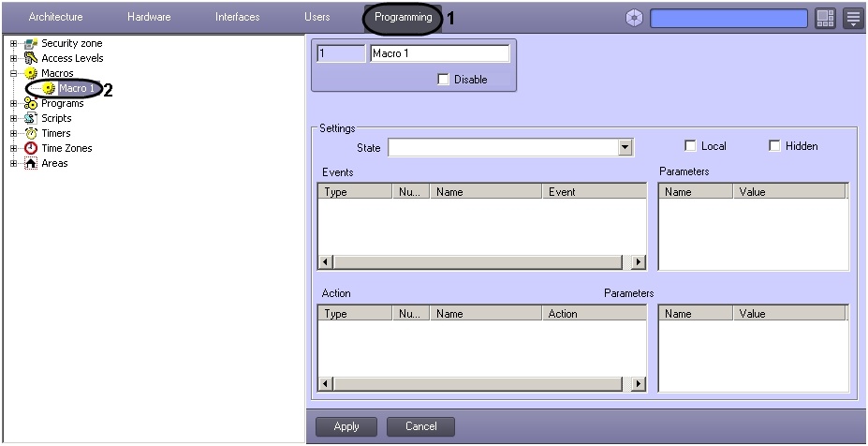Image resolution: width=868 pixels, height=446 pixels.
Task: Click the Time Zones clock icon
Action: tap(31, 148)
